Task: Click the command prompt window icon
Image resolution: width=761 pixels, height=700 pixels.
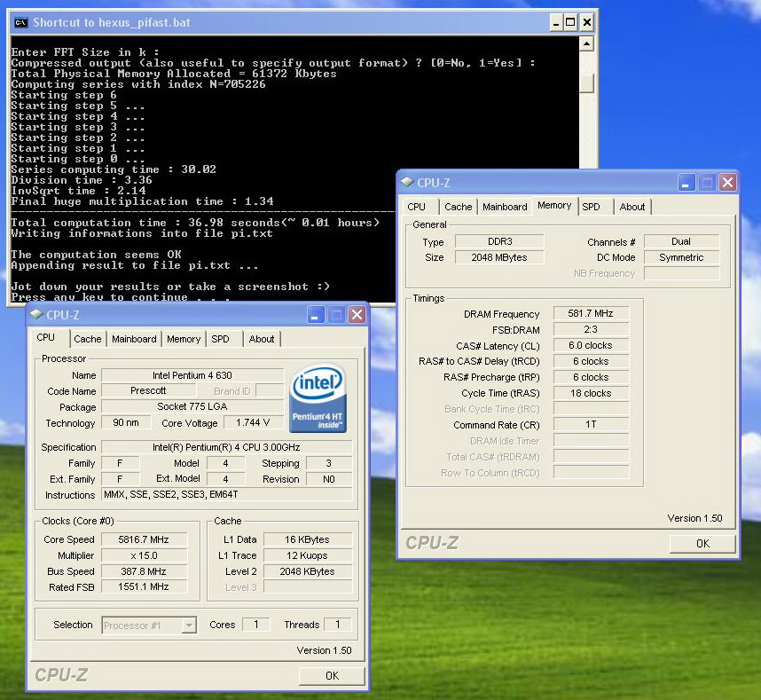Action: click(20, 22)
